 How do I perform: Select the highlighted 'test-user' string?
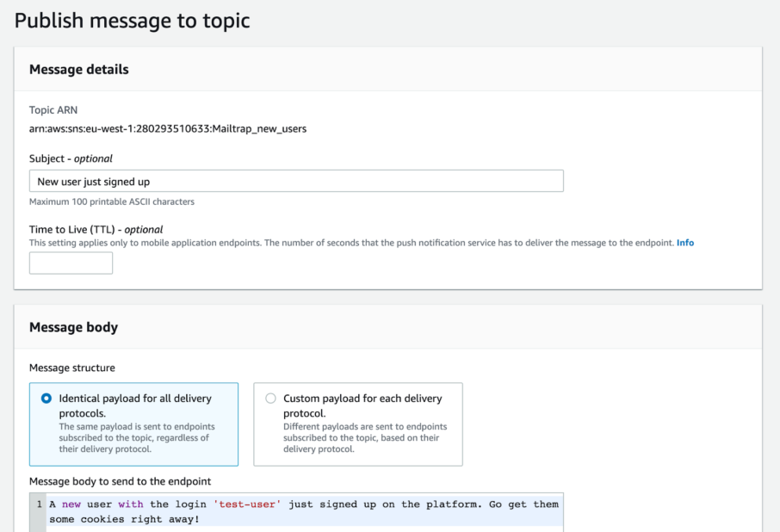pyautogui.click(x=248, y=504)
